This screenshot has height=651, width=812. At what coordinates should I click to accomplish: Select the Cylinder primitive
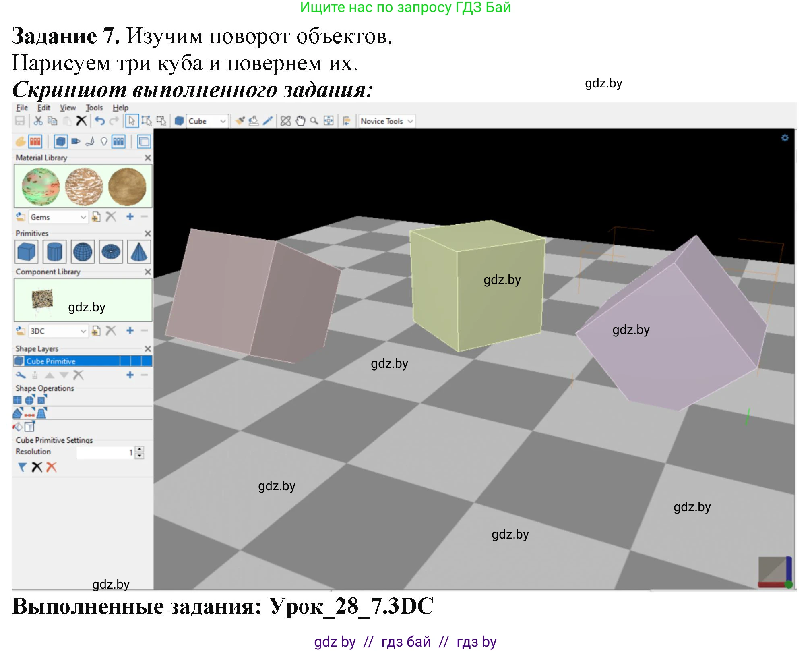[x=55, y=252]
